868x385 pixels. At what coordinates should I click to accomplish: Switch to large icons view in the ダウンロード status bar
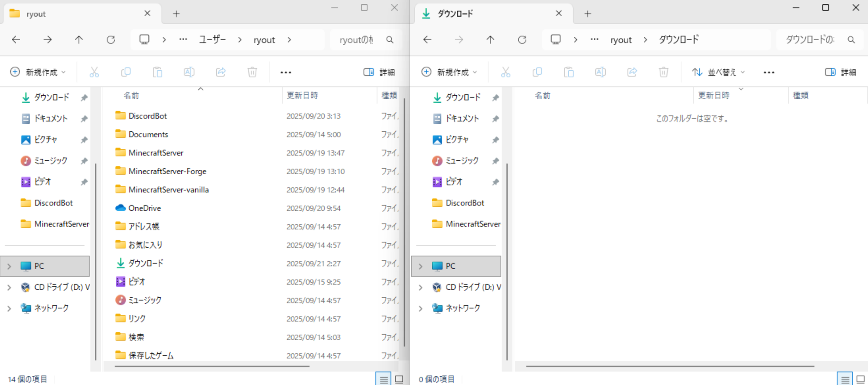click(860, 379)
